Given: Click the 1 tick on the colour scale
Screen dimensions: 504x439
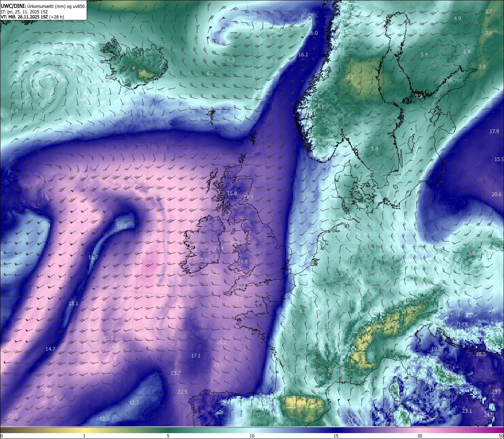Looking at the screenshot, I should pyautogui.click(x=84, y=436).
